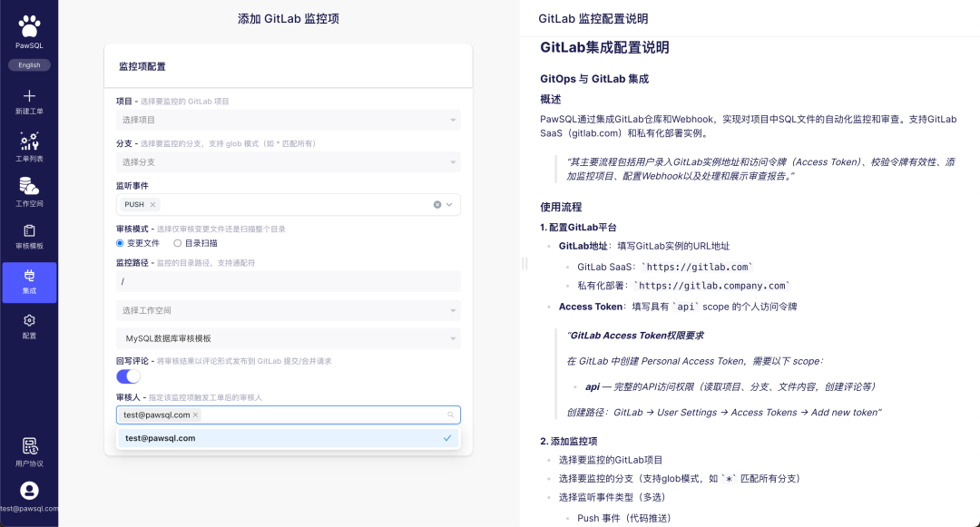Select test@pawsql.com option in dropdown list

289,438
